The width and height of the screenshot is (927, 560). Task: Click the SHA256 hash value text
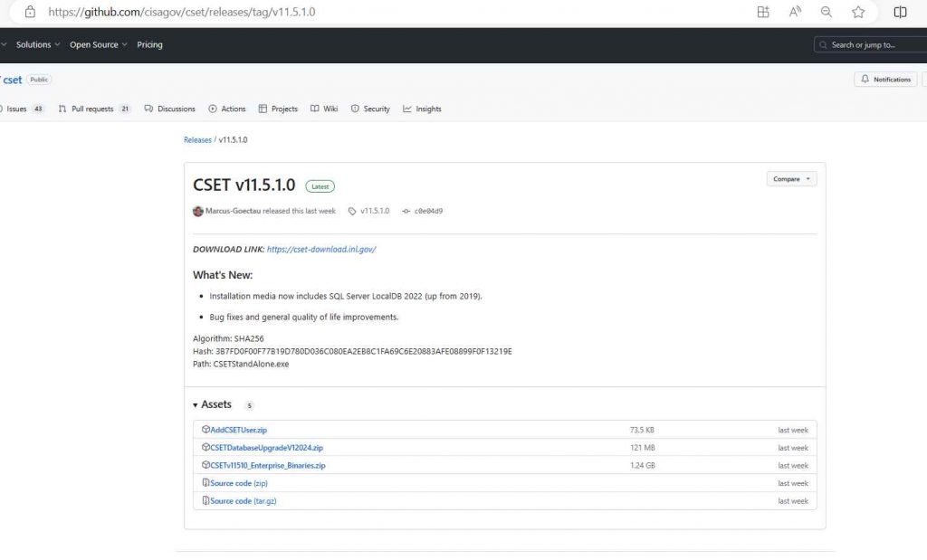pyautogui.click(x=364, y=352)
